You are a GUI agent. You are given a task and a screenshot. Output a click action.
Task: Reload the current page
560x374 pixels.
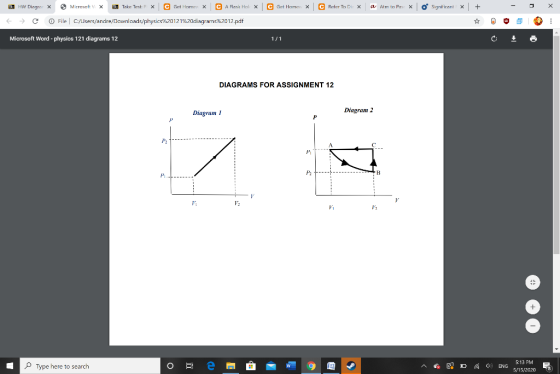[35, 21]
